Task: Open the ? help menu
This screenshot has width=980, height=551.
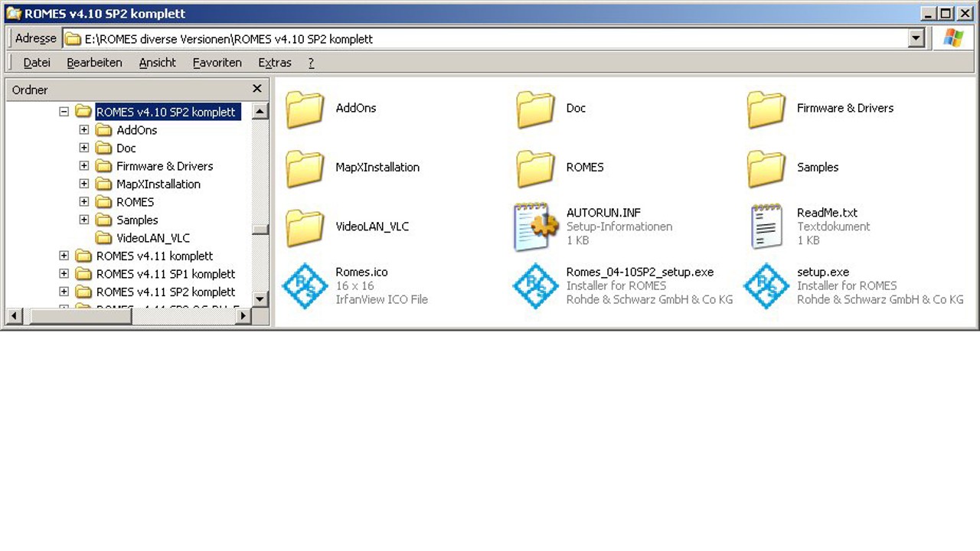Action: coord(311,63)
